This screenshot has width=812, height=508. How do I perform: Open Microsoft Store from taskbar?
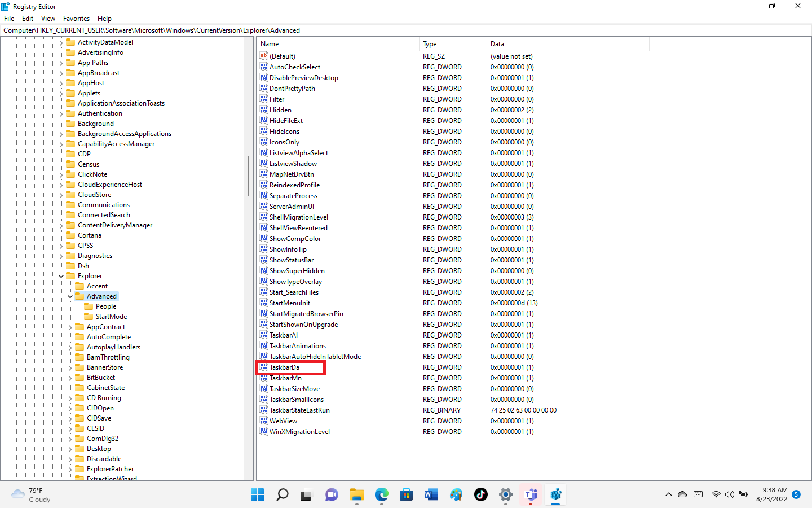click(407, 495)
